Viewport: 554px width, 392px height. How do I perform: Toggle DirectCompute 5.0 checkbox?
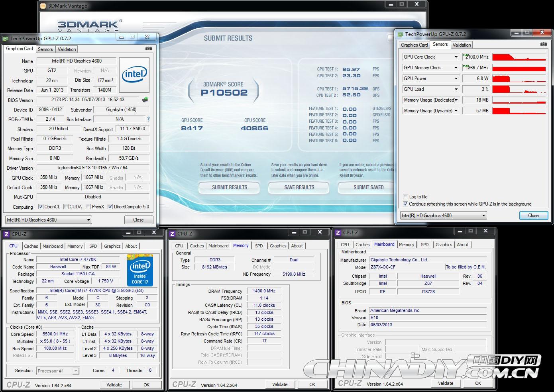click(110, 207)
